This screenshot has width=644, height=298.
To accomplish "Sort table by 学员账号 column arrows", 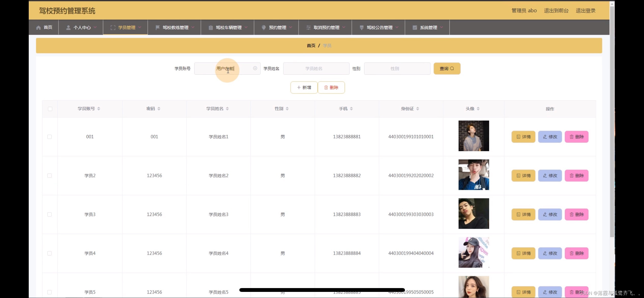I will click(x=99, y=109).
